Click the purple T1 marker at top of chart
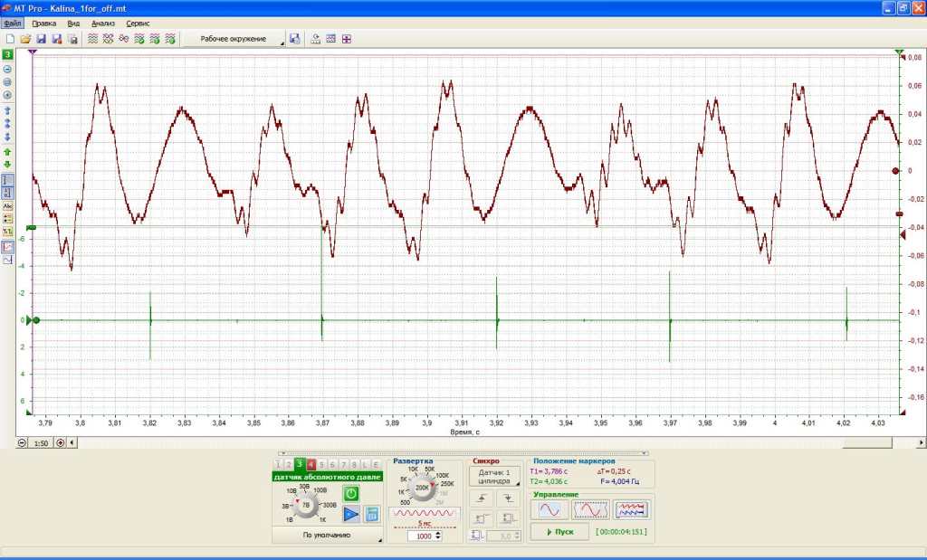 33,52
